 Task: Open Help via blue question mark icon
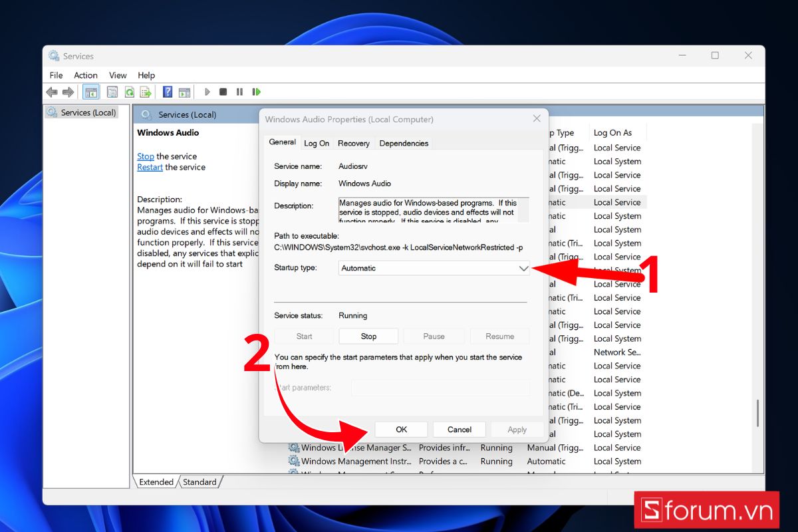coord(168,92)
